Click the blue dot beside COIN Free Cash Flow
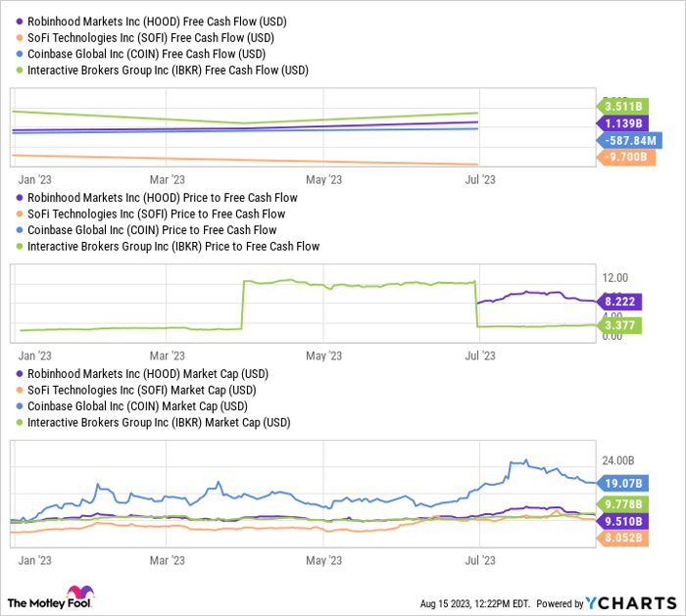This screenshot has width=686, height=616. pos(20,54)
